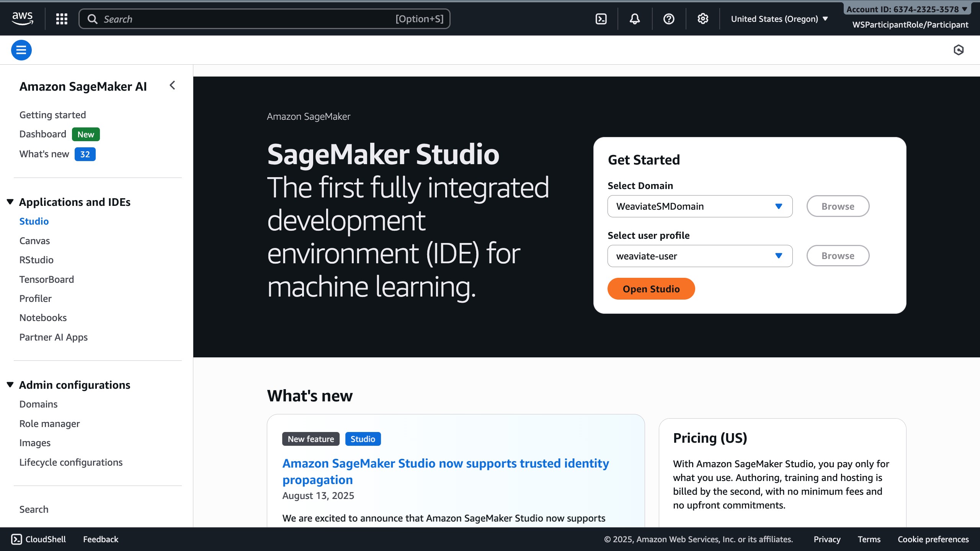Image resolution: width=980 pixels, height=551 pixels.
Task: Open the notifications bell
Action: tap(635, 19)
